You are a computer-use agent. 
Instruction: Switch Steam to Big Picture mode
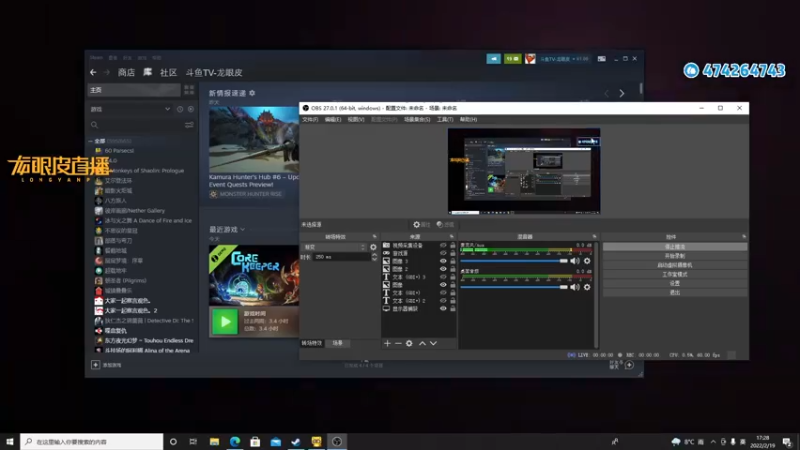pos(602,59)
